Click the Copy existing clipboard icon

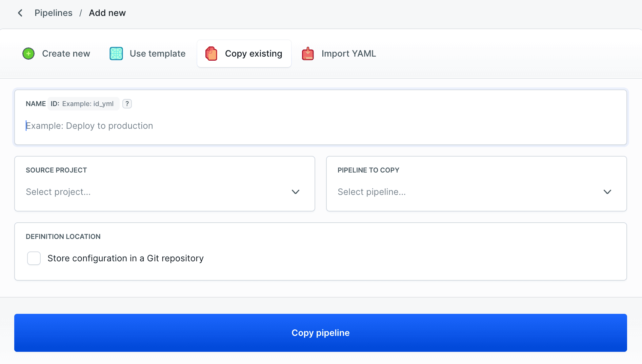coord(211,53)
